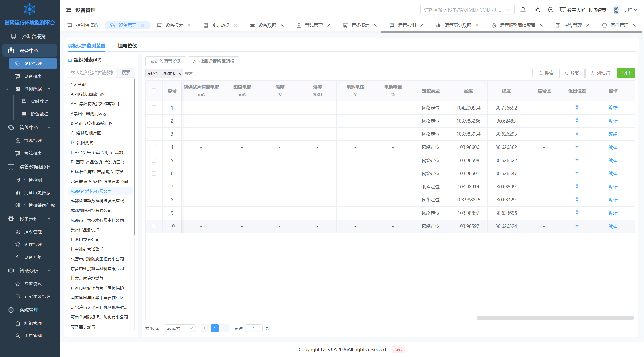Show device location for row 10
This screenshot has height=357, width=644.
click(x=577, y=226)
